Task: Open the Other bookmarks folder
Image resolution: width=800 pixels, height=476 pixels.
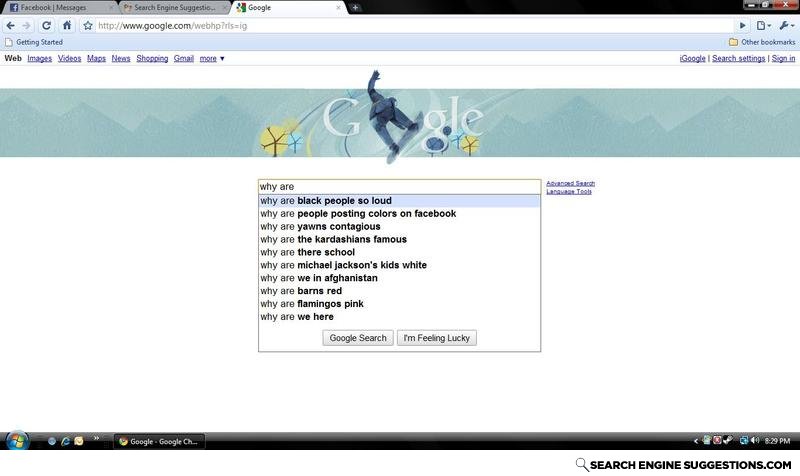Action: [x=762, y=42]
